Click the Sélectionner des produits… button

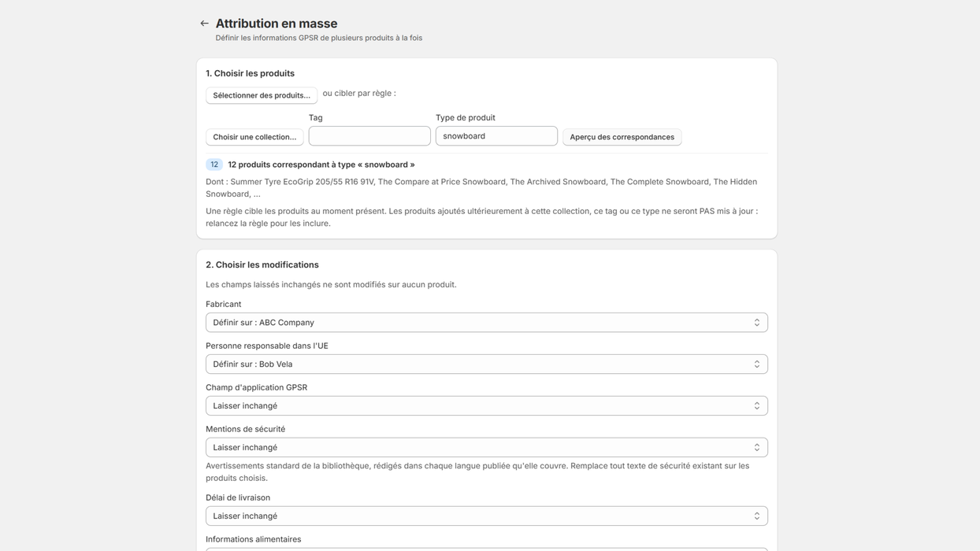coord(262,95)
